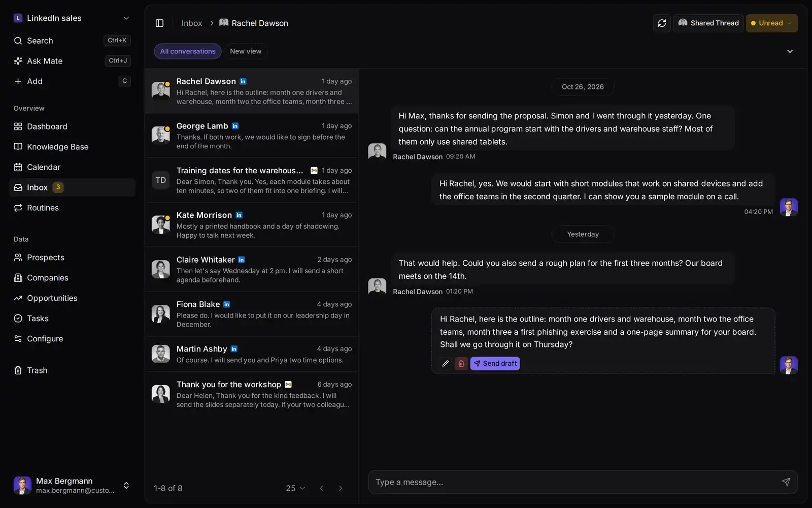This screenshot has width=812, height=508.
Task: Toggle the sidebar panel icon
Action: pyautogui.click(x=159, y=23)
